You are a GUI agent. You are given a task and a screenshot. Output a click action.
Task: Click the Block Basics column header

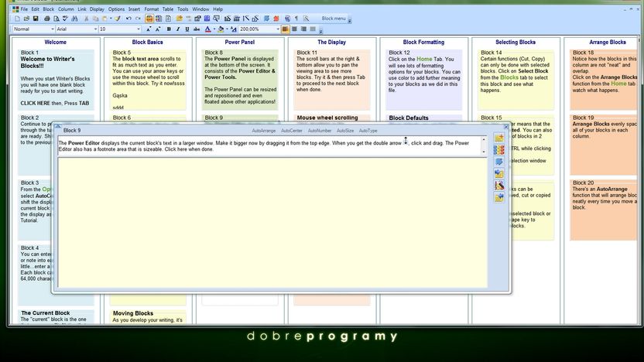coord(147,42)
